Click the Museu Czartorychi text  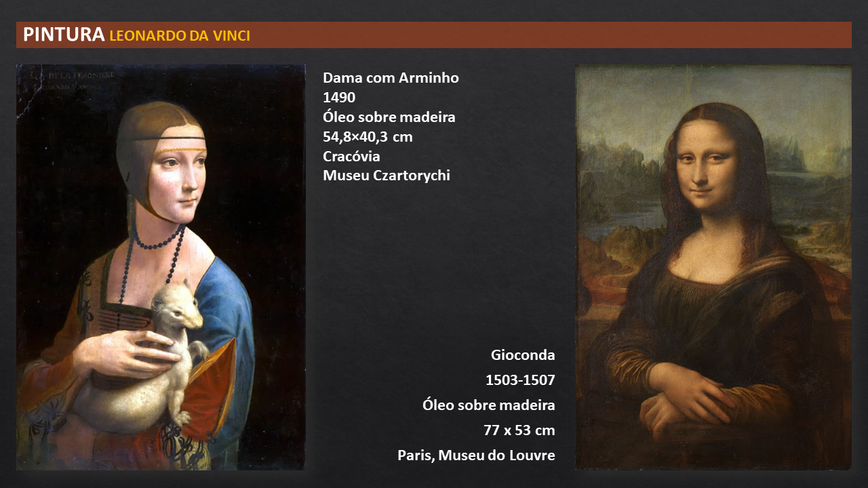(x=387, y=176)
